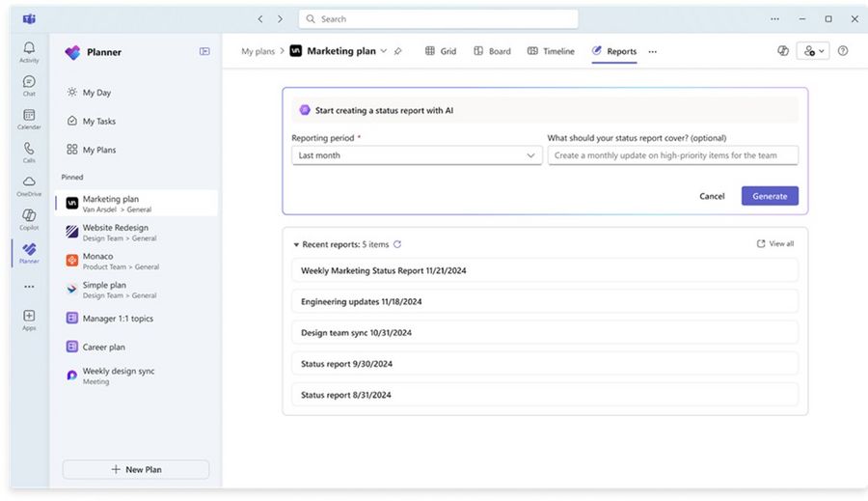
Task: Open the Apps store icon
Action: click(x=29, y=320)
